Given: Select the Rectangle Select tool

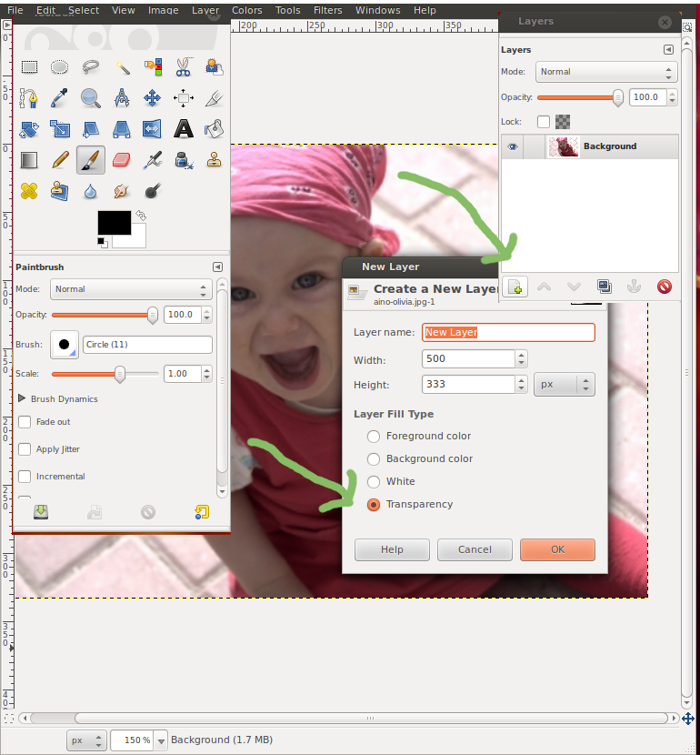Looking at the screenshot, I should tap(29, 66).
